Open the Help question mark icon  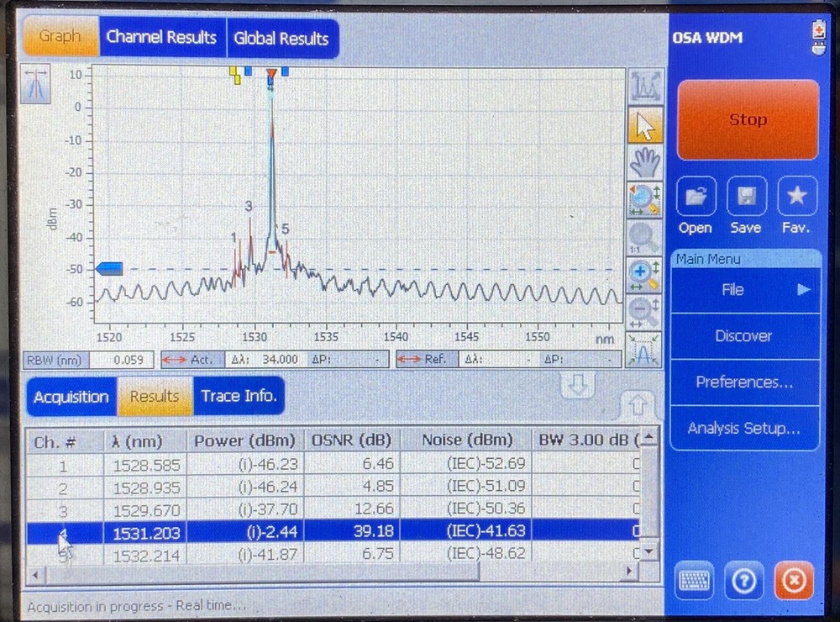click(743, 581)
